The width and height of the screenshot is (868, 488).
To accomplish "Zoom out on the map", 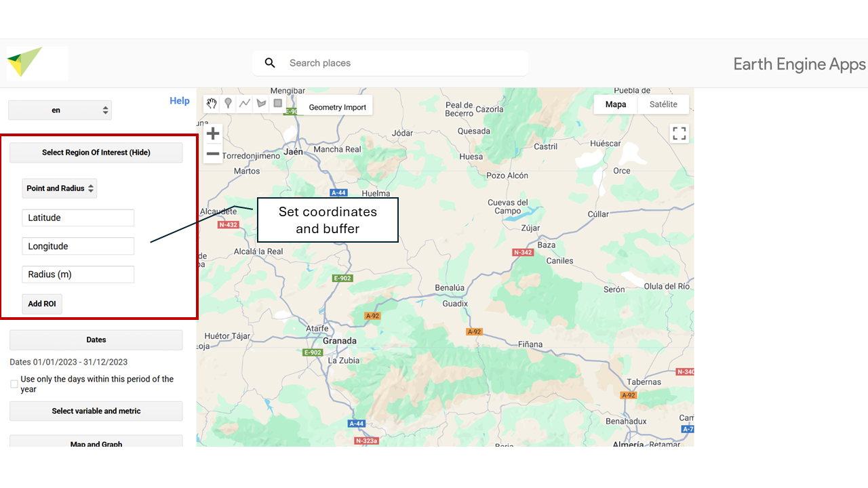I will pos(213,154).
